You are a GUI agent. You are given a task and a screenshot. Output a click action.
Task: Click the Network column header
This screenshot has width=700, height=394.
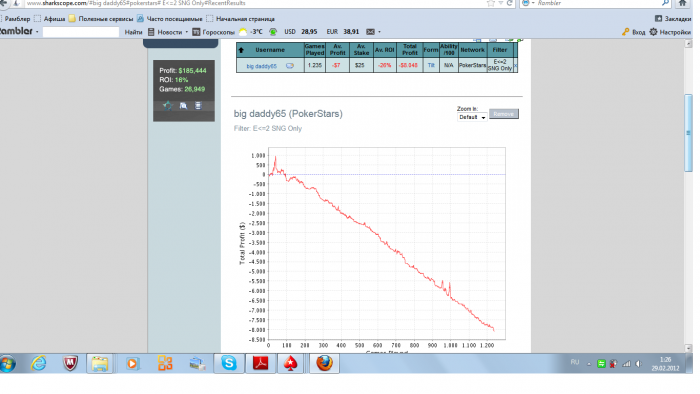[x=472, y=50]
